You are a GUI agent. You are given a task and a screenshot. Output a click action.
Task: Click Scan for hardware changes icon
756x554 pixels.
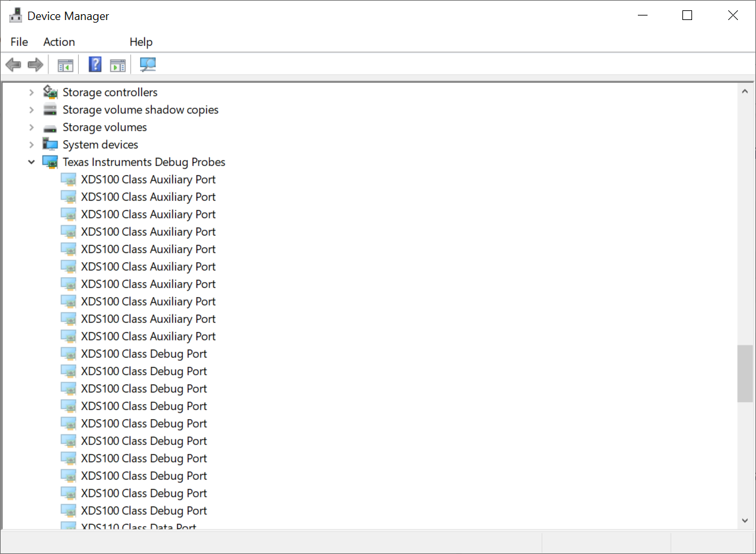point(148,64)
